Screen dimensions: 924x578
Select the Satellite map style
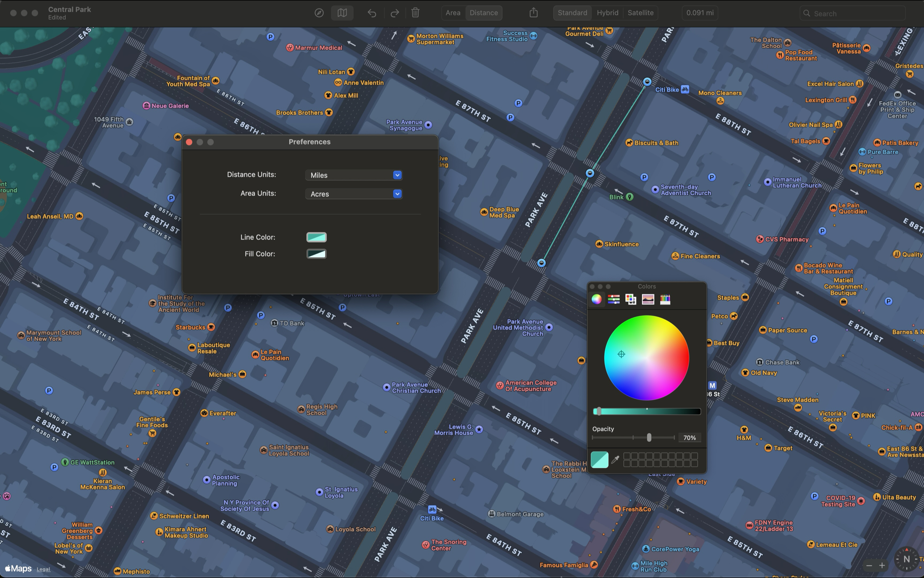coord(641,13)
